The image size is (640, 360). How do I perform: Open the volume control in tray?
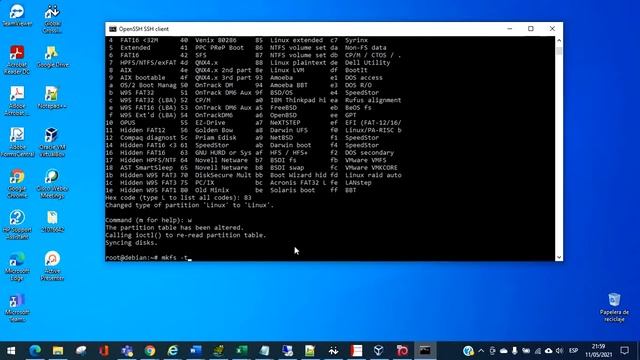pos(560,351)
